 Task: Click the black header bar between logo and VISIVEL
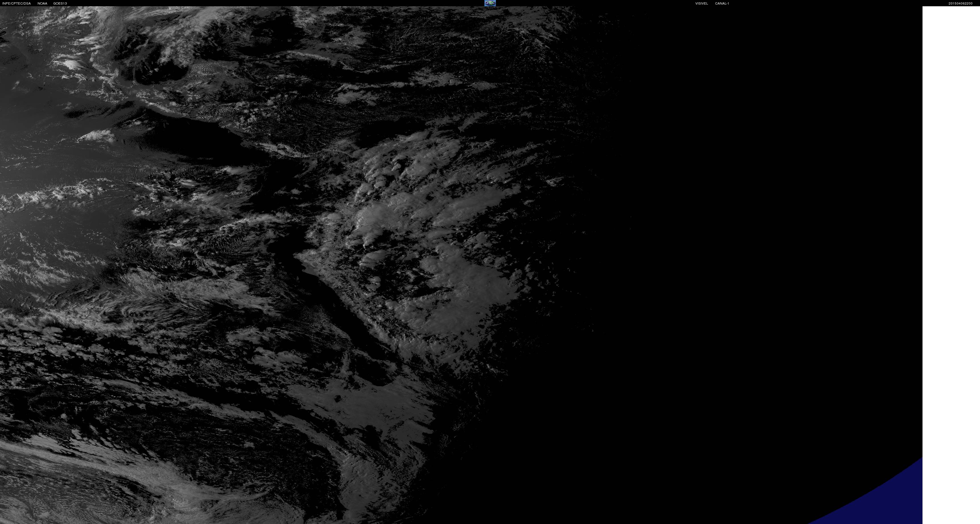(593, 3)
